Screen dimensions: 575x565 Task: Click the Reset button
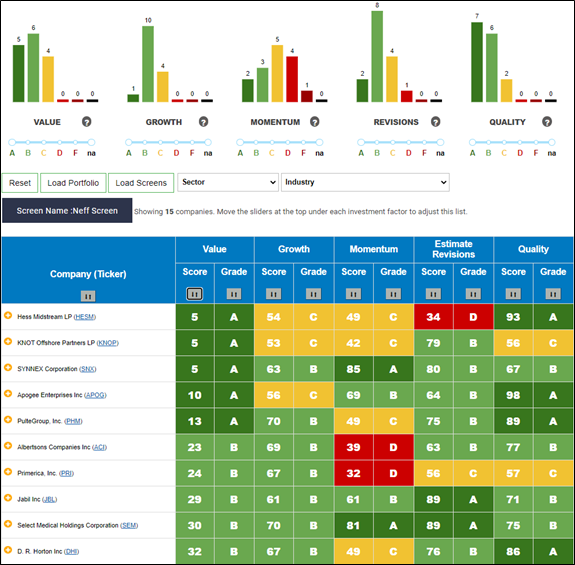coord(20,183)
